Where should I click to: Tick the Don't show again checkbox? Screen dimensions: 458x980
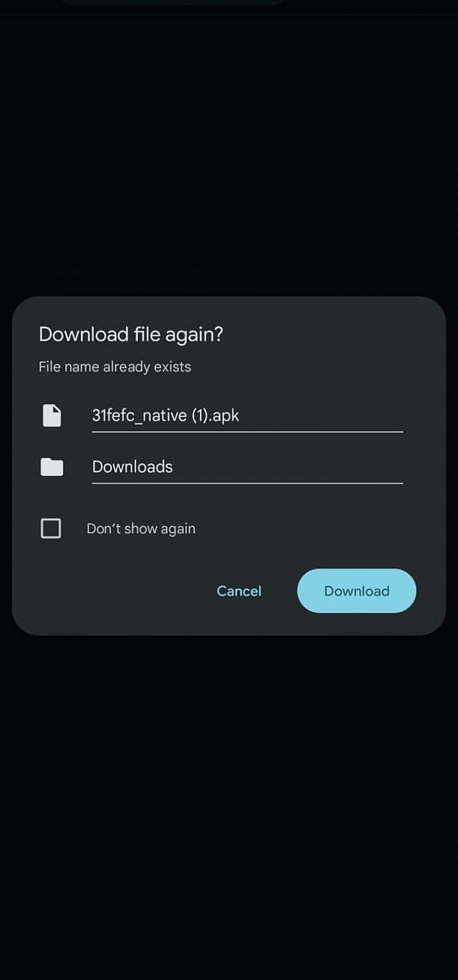(x=51, y=528)
